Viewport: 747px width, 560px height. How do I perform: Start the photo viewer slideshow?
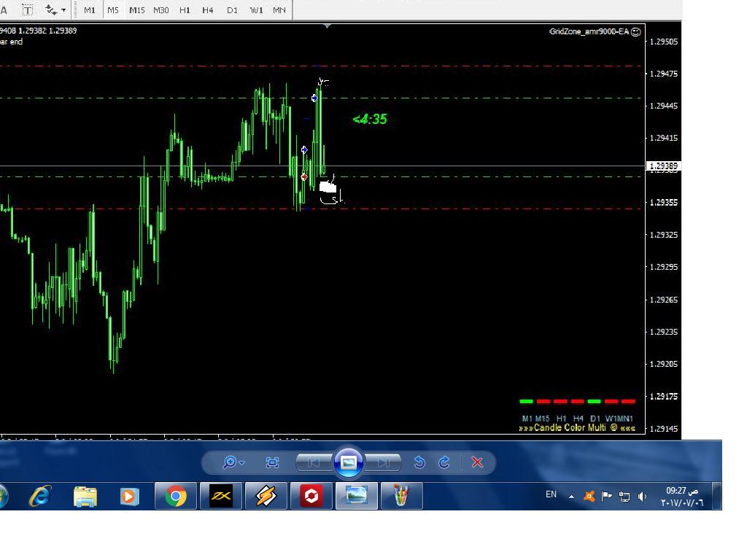(x=349, y=462)
